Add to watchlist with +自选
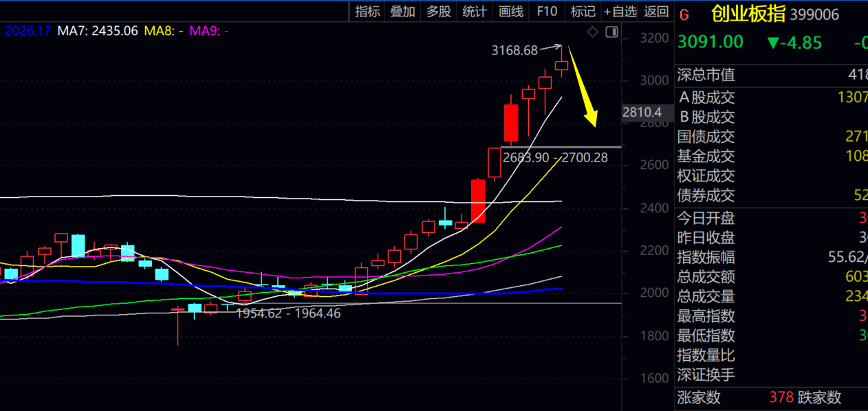Screen dimensions: 868x411 coord(620,11)
